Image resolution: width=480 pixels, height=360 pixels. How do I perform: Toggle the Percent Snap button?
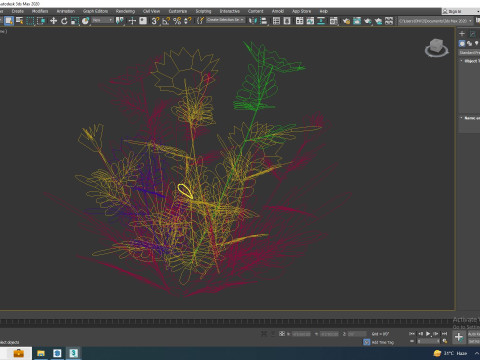coord(177,21)
